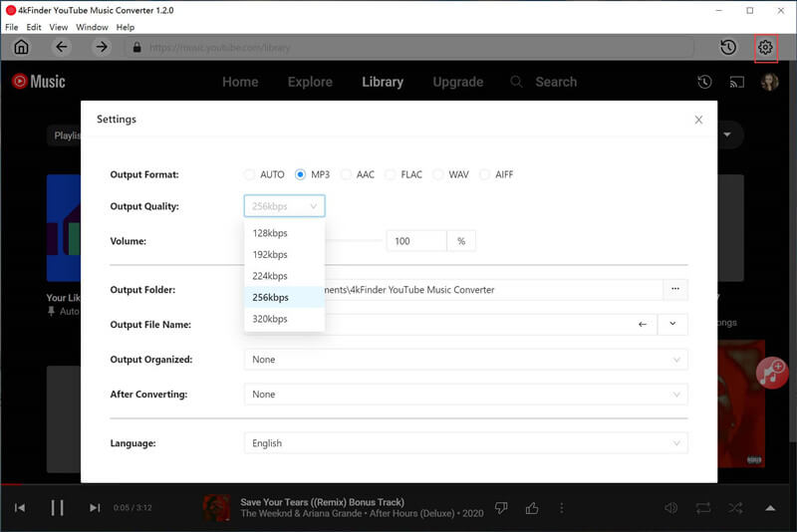
Task: Browse output folder with ellipsis button
Action: 675,290
